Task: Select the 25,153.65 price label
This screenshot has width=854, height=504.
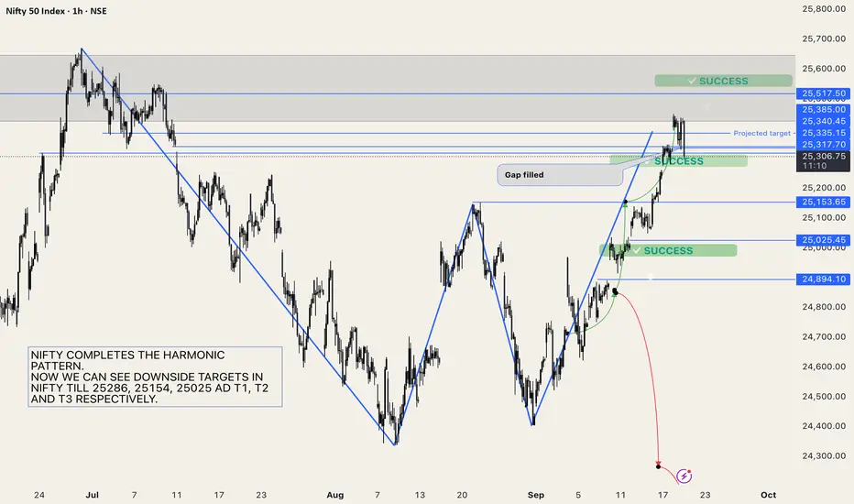Action: pyautogui.click(x=824, y=203)
